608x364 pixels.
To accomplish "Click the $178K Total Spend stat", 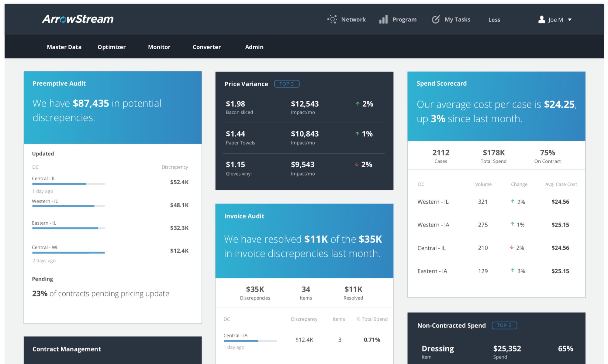I will [493, 156].
